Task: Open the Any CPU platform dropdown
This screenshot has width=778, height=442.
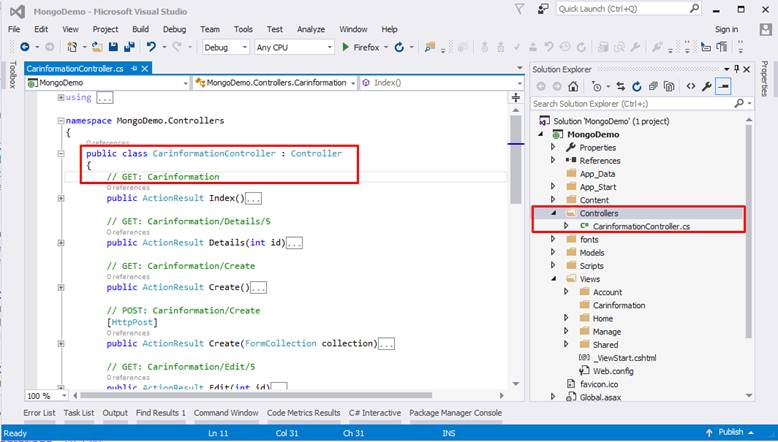Action: click(293, 47)
